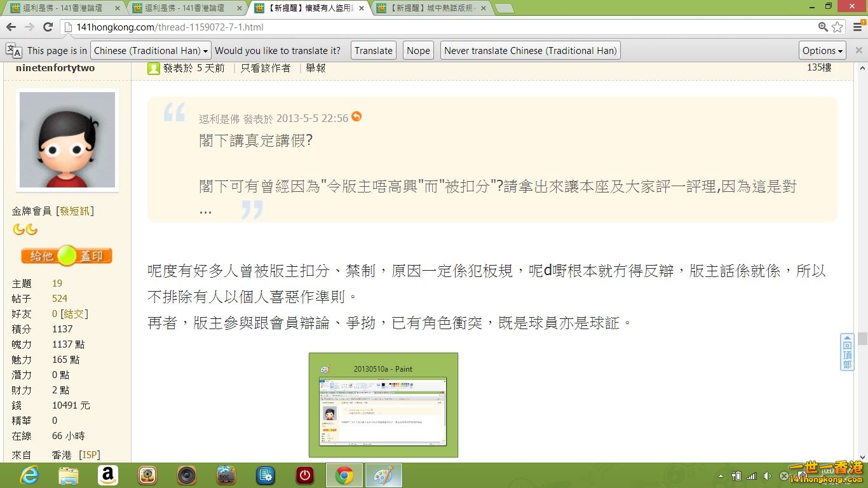Click the red power icon on the taskbar

[x=304, y=475]
